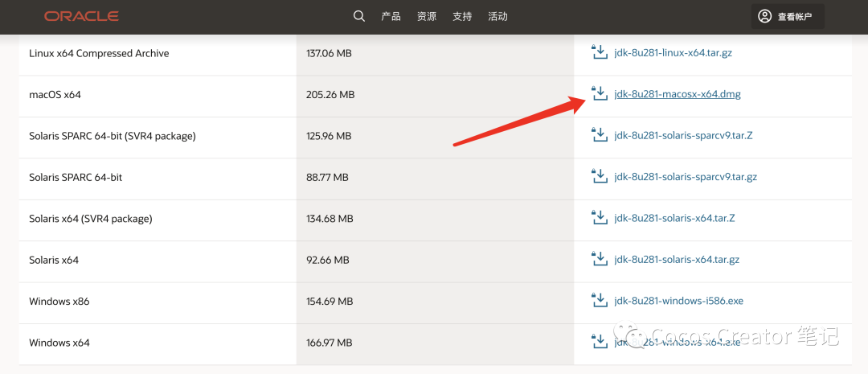Click the account profile icon

click(x=764, y=16)
